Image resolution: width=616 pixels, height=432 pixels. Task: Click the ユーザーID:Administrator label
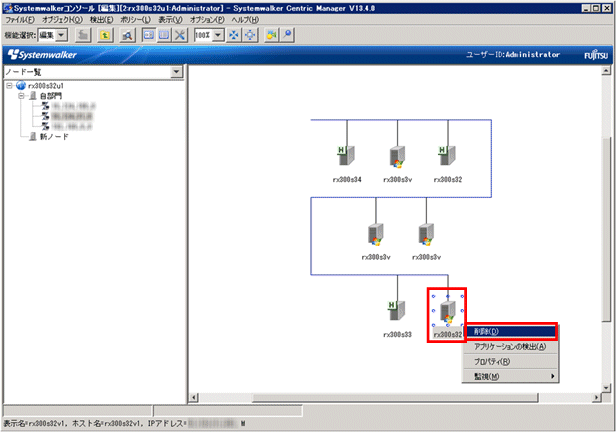click(x=513, y=55)
